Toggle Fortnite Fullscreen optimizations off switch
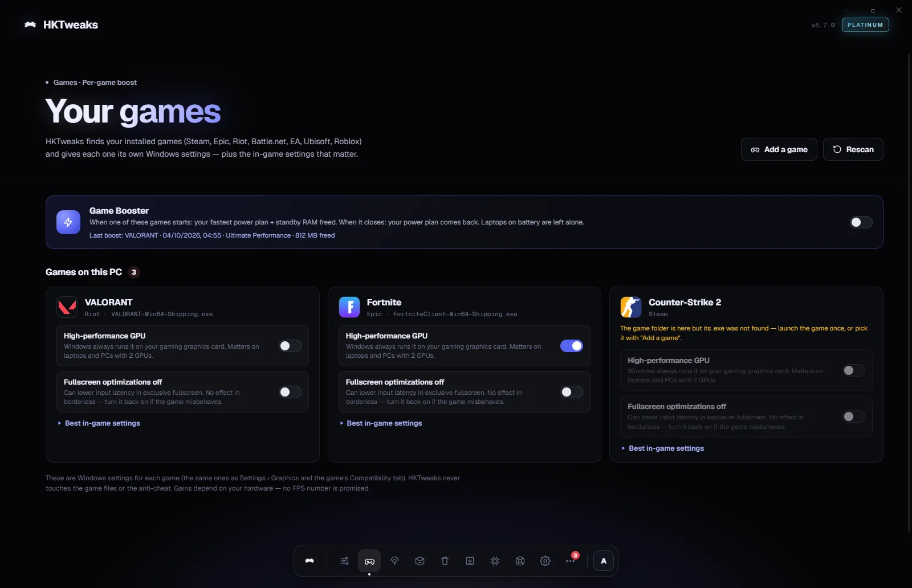The height and width of the screenshot is (588, 912). (572, 392)
